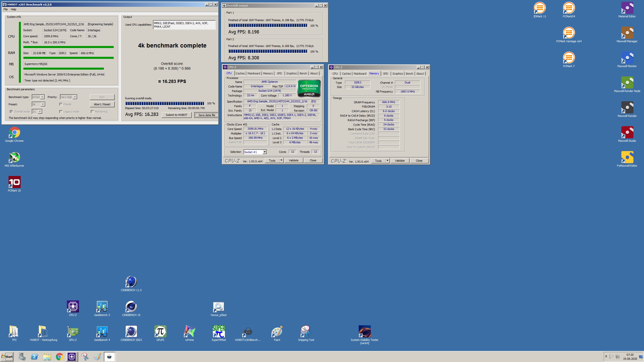
Task: Click the Abort / Reset button
Action: click(102, 104)
